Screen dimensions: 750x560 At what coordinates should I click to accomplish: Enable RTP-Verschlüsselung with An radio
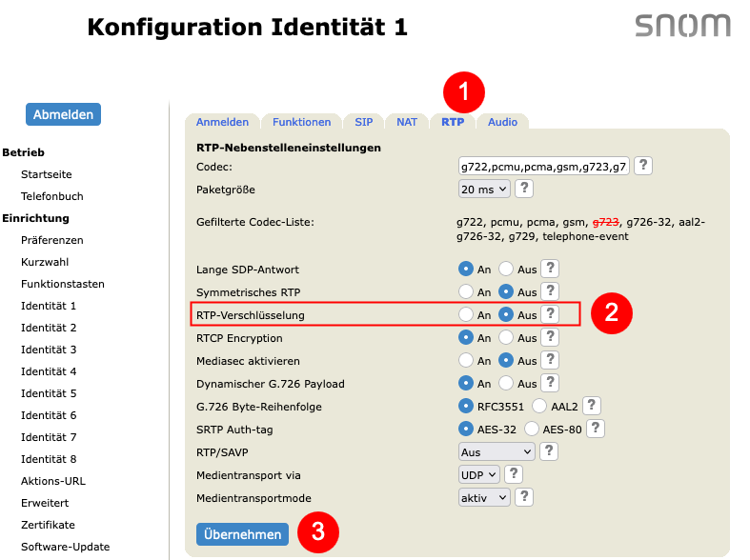click(466, 314)
